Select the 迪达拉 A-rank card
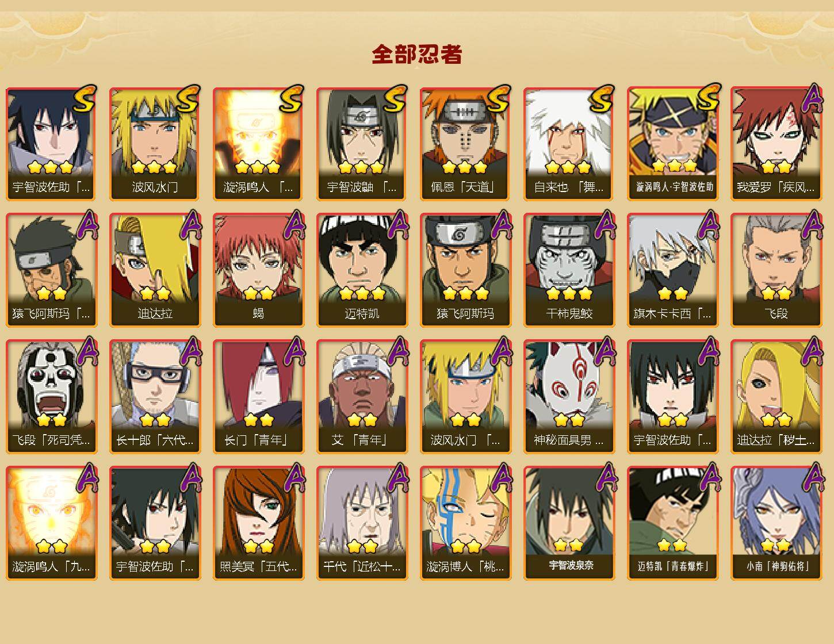The image size is (834, 644). tap(155, 270)
